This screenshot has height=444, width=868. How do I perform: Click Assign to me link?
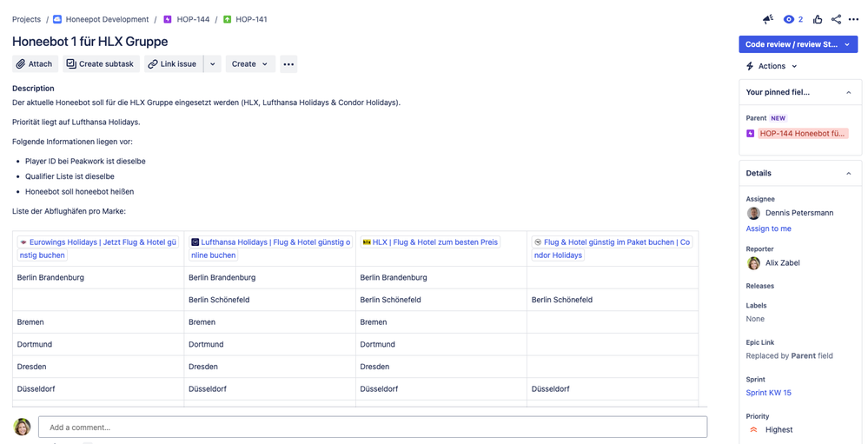[x=768, y=229]
